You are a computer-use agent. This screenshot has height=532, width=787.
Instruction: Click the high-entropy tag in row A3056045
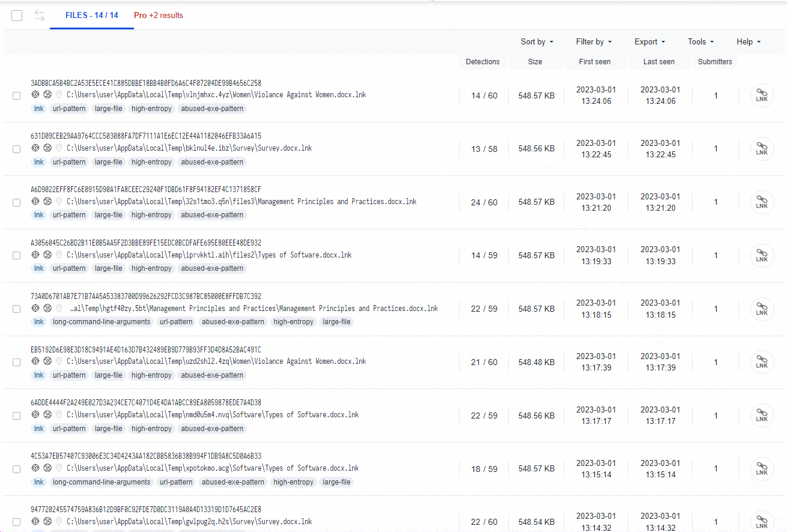click(x=151, y=268)
